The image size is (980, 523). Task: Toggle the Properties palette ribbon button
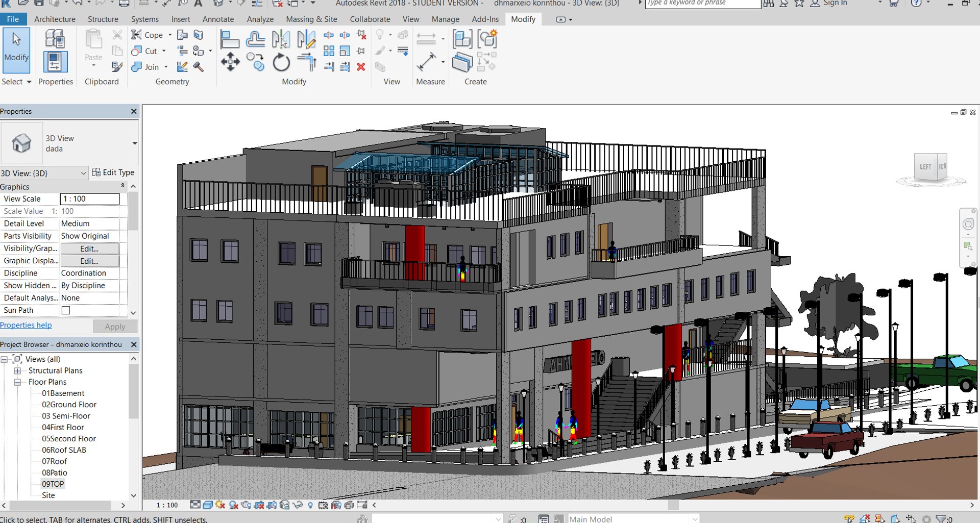(55, 62)
